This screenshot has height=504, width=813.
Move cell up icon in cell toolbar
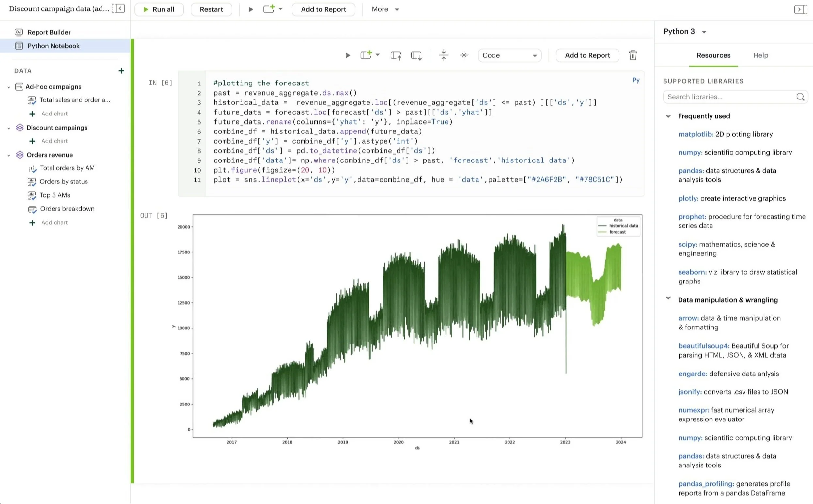[x=396, y=55]
